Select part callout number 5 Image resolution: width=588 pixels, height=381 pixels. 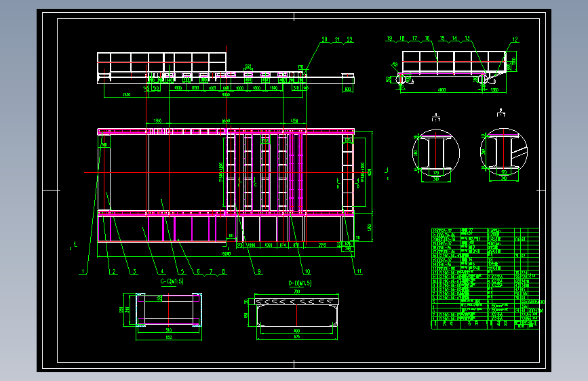182,271
